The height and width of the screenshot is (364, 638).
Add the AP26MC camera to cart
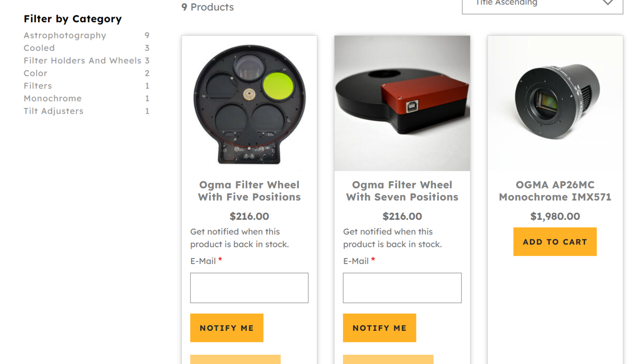tap(555, 242)
